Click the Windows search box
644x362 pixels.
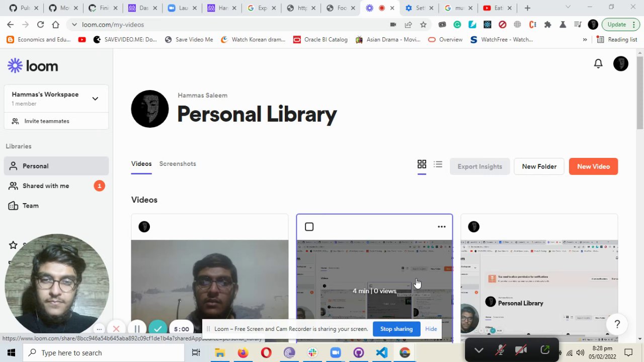[x=104, y=352]
